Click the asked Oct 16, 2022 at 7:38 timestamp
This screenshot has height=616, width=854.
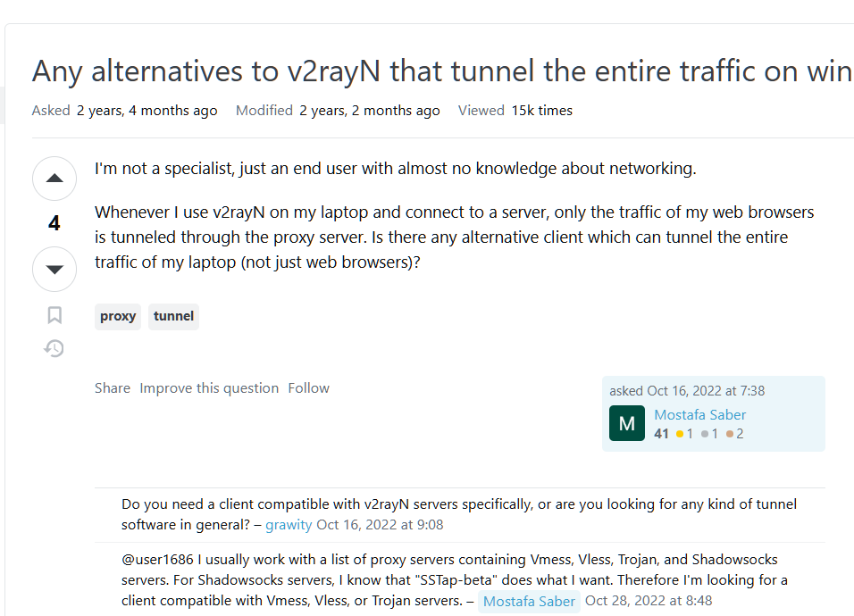tap(706, 391)
